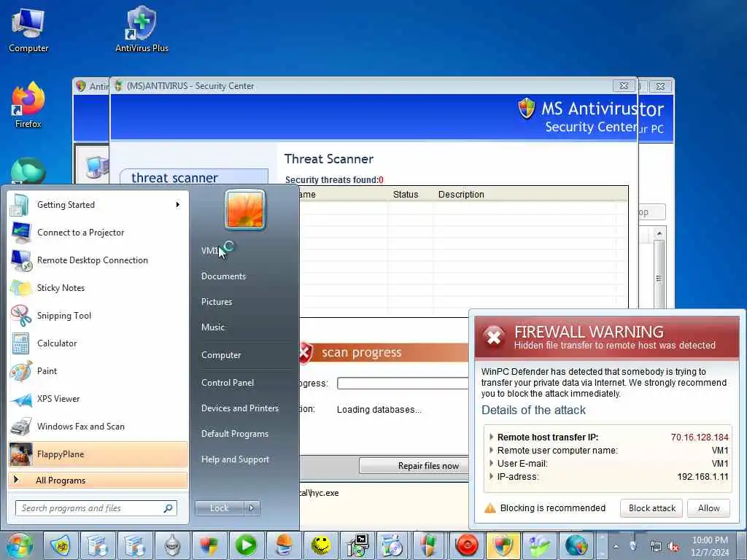Open Computer from the Start menu right pane
The width and height of the screenshot is (747, 560).
(x=221, y=355)
